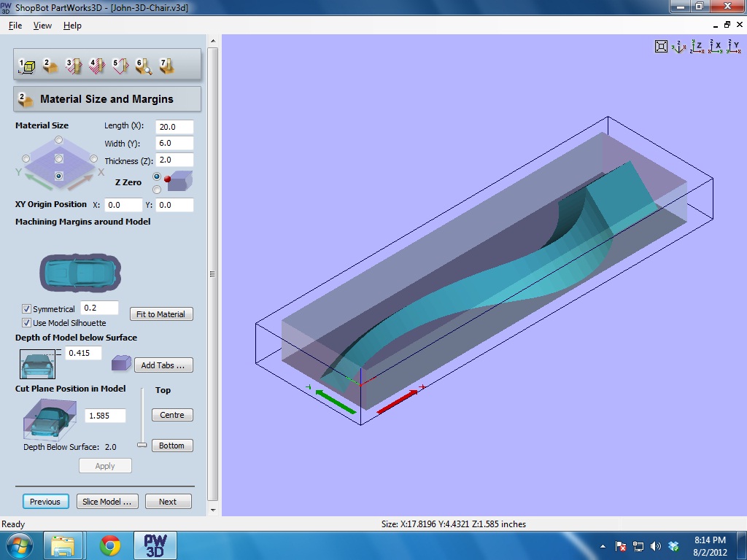The image size is (747, 560).
Task: Open the File menu
Action: [15, 26]
